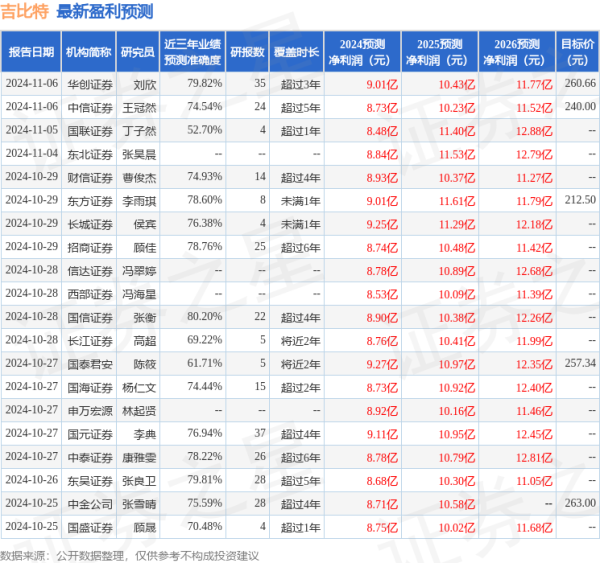The width and height of the screenshot is (600, 563).
Task: Click 11.61亿 in 东方证券 row
Action: (x=457, y=201)
